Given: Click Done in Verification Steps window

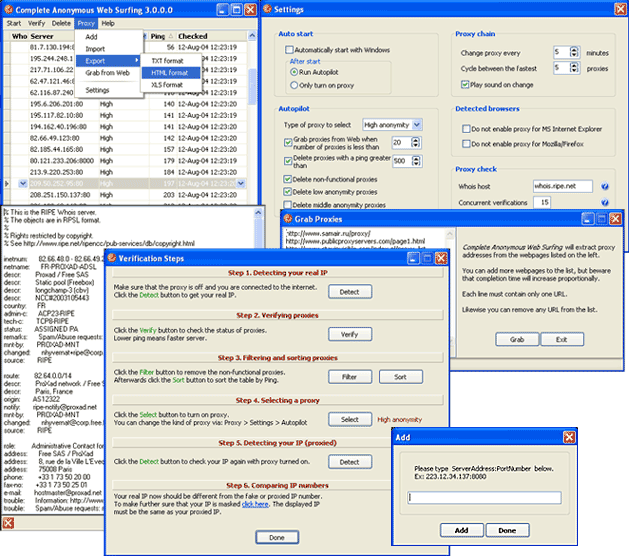Looking at the screenshot, I should (x=277, y=537).
